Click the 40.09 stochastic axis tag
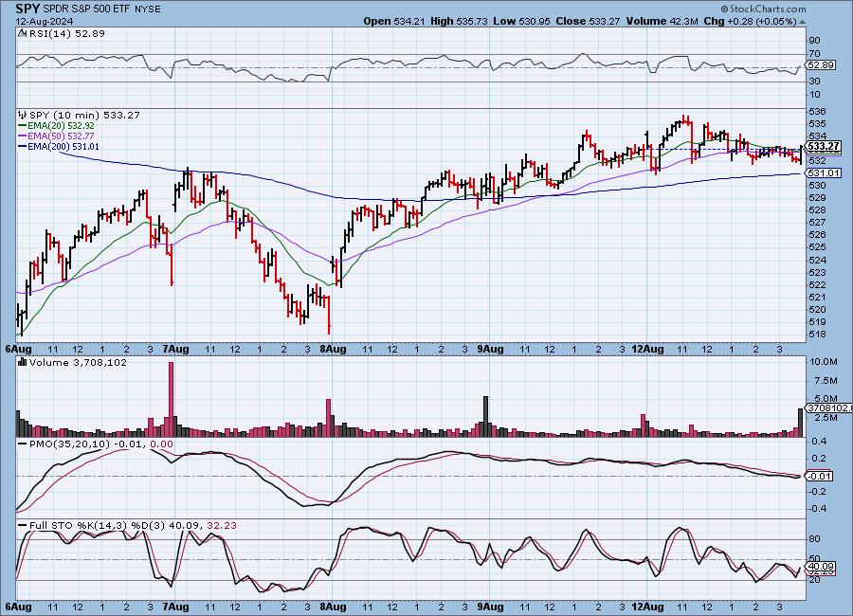The width and height of the screenshot is (853, 616). coord(821,566)
